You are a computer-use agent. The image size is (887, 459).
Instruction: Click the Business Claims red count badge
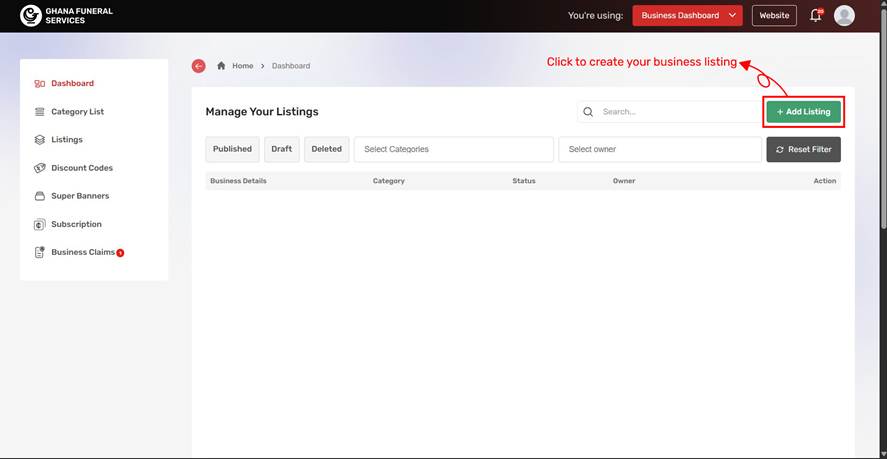pos(120,253)
